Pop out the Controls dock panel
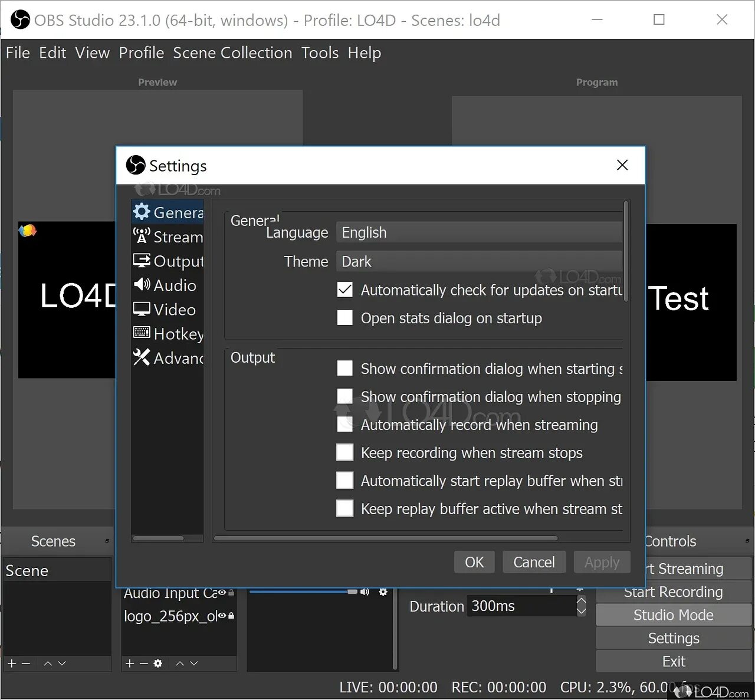This screenshot has height=700, width=755. coord(747,541)
